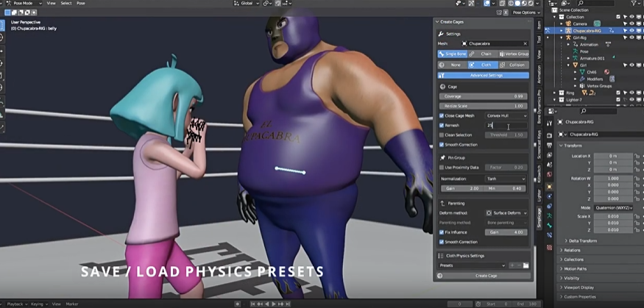Viewport: 644px width, 308px height.
Task: Click the Camera object icon in outliner
Action: tap(569, 24)
